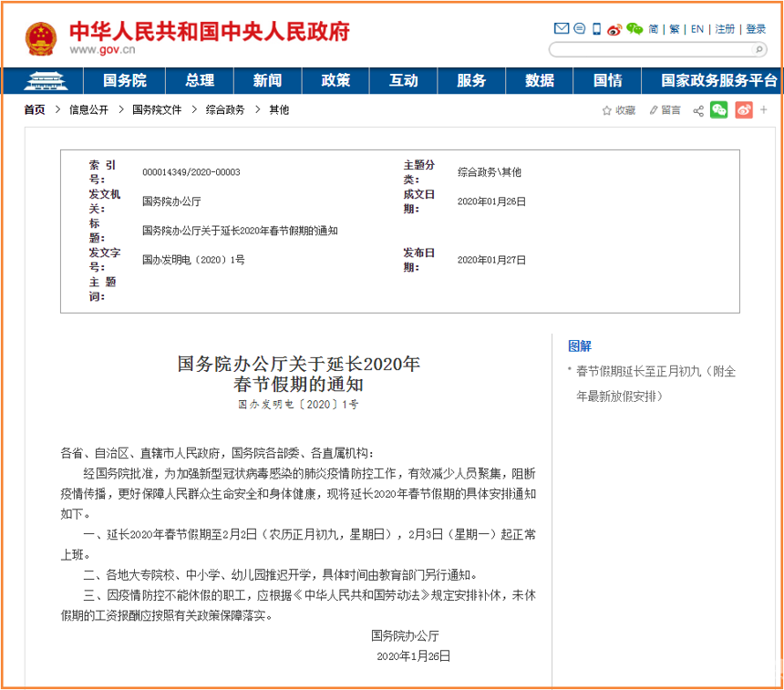Select the 政策 navigation tab
The width and height of the screenshot is (784, 690).
point(335,80)
